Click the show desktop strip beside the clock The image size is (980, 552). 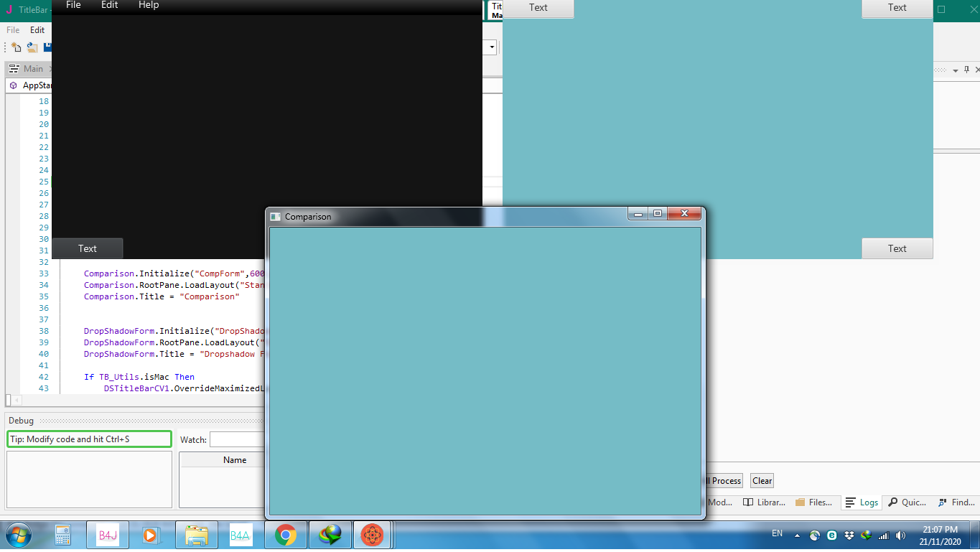(975, 535)
